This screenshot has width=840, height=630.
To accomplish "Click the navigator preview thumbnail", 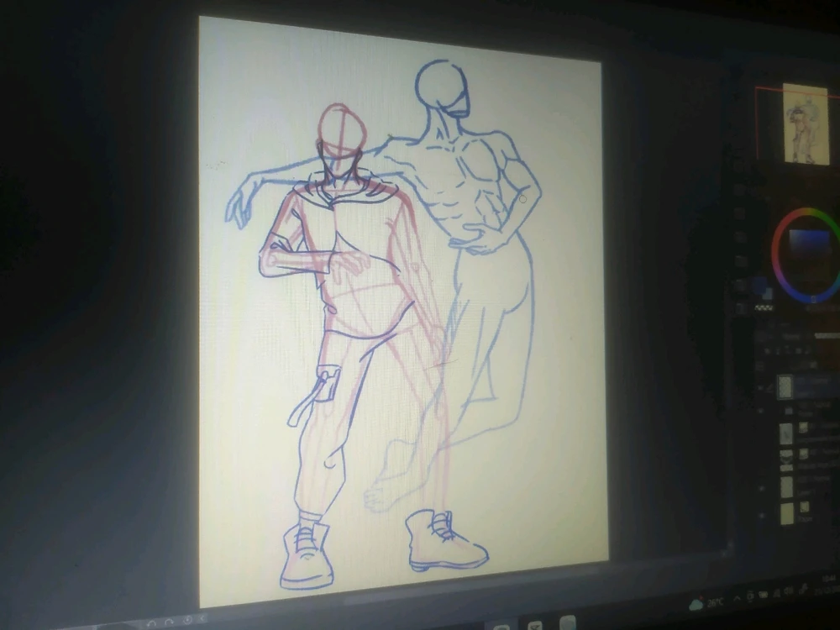I will pos(806,123).
